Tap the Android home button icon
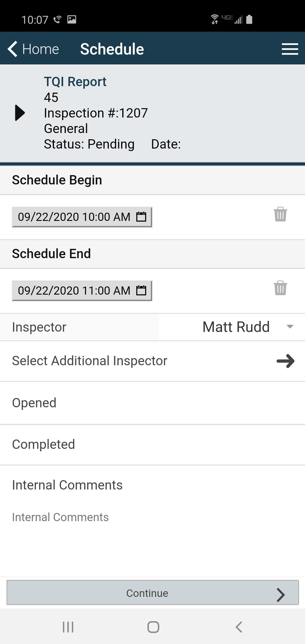 click(153, 627)
